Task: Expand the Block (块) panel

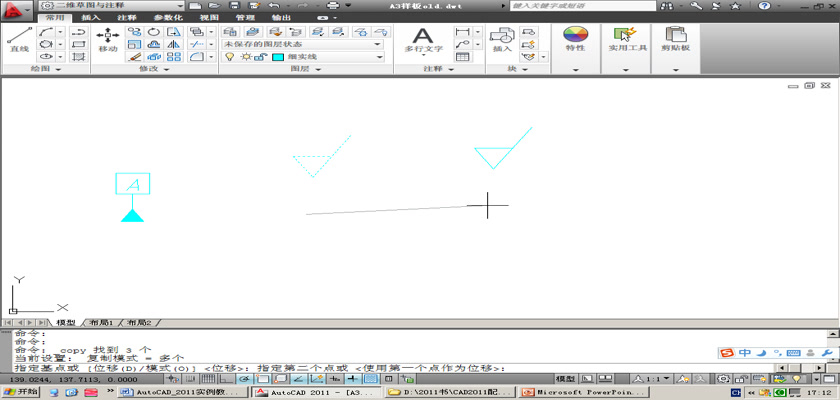Action: point(518,69)
